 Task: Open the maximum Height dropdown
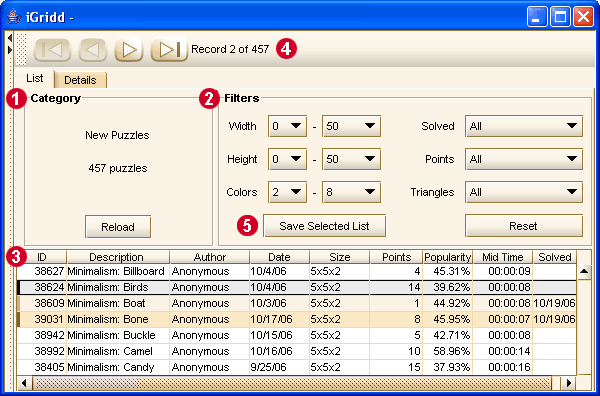(x=351, y=159)
